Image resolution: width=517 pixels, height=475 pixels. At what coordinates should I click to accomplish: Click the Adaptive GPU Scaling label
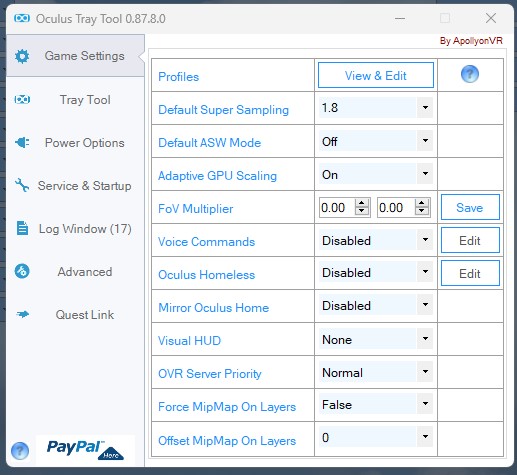tap(217, 176)
